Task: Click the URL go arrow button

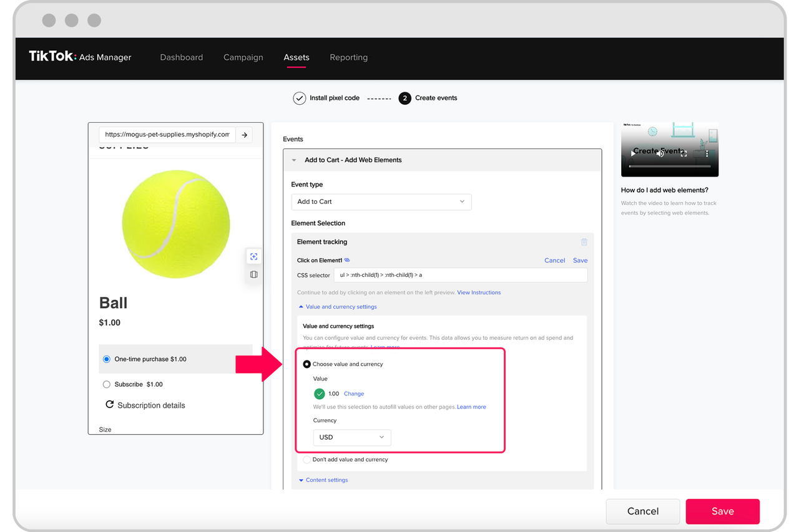Action: pyautogui.click(x=245, y=135)
